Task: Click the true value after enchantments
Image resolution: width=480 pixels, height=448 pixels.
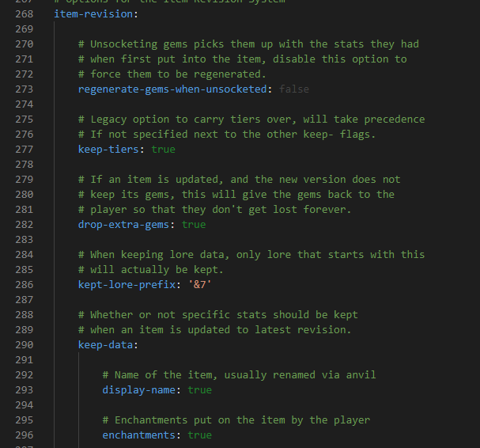Action: click(199, 435)
